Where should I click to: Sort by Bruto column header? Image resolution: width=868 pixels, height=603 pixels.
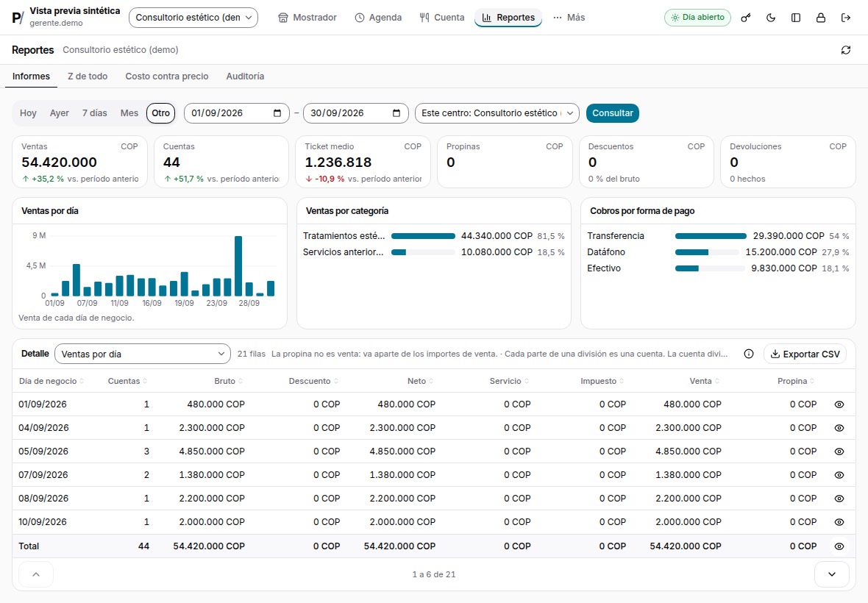(x=229, y=381)
